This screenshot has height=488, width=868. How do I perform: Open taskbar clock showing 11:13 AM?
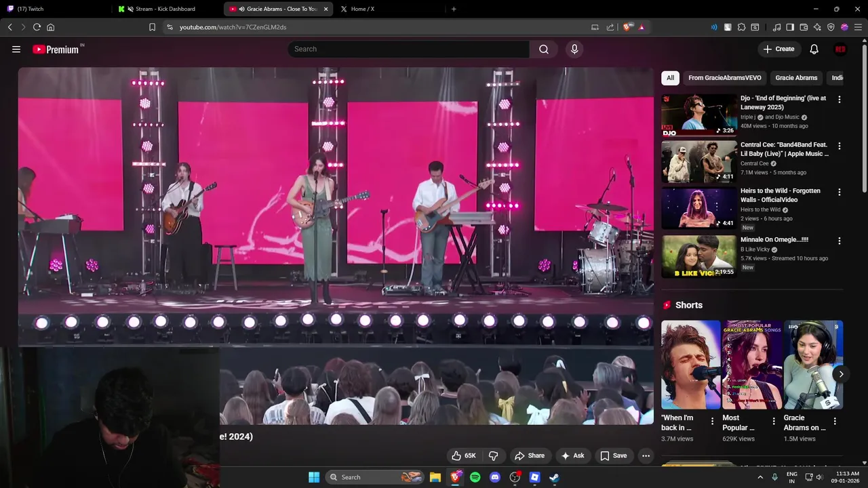point(847,477)
